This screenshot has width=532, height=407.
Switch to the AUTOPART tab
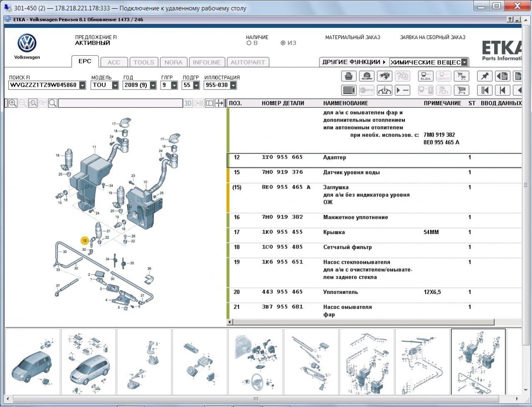pos(248,62)
